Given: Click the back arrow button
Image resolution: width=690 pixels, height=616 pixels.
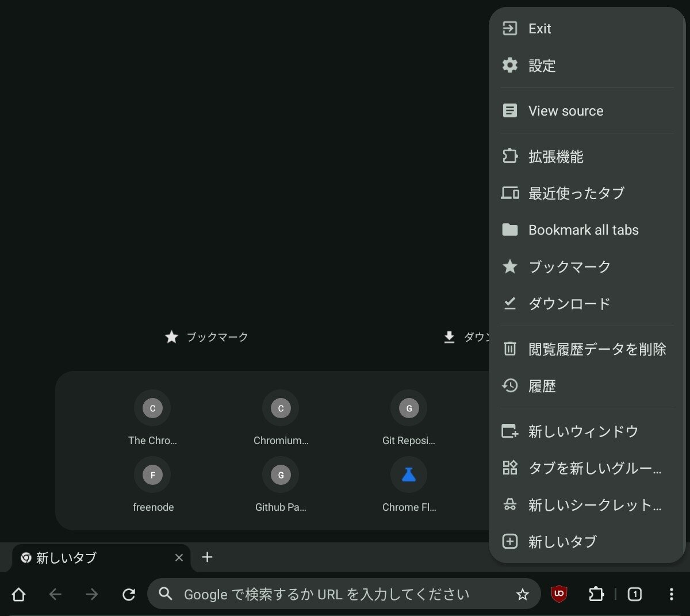Looking at the screenshot, I should tap(55, 594).
